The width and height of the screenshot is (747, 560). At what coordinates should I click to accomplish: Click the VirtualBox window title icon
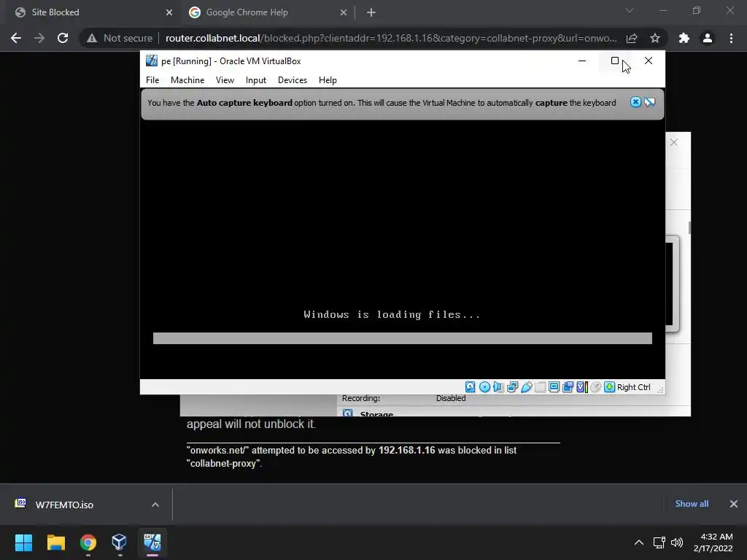coord(152,61)
